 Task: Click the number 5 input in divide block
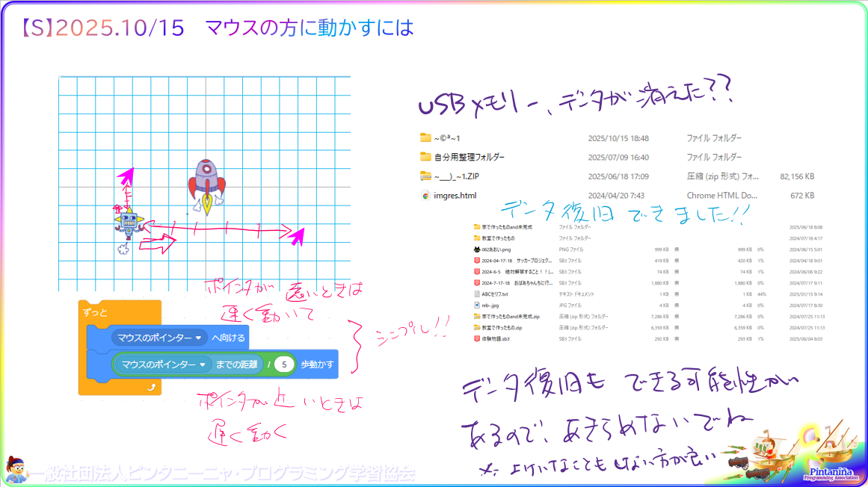tap(284, 365)
